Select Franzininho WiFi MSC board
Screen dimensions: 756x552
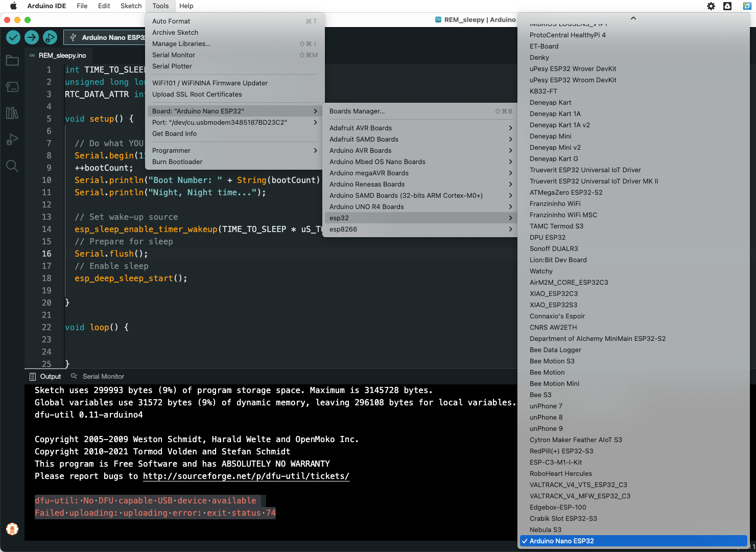(x=633, y=215)
